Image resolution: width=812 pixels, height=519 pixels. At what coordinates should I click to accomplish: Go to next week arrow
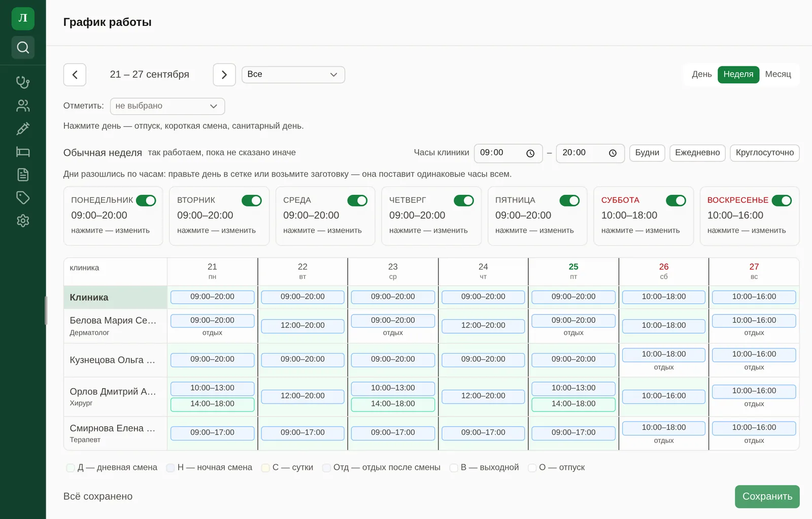224,75
